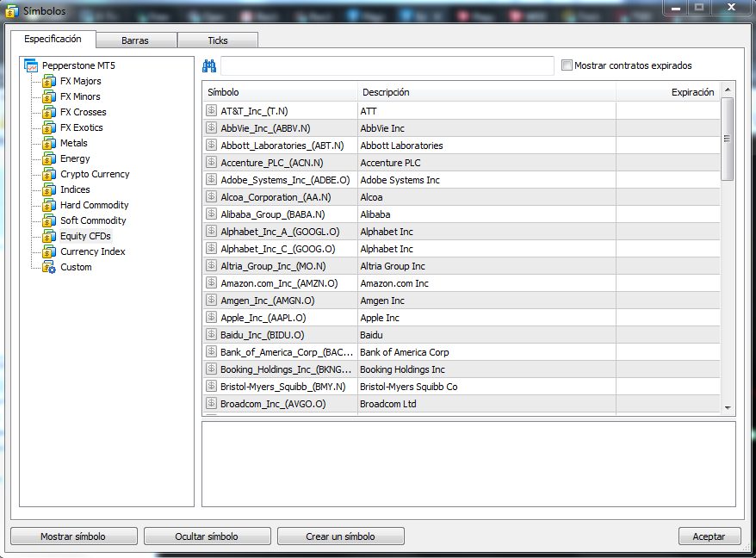Select the Energy folder icon

pos(49,158)
